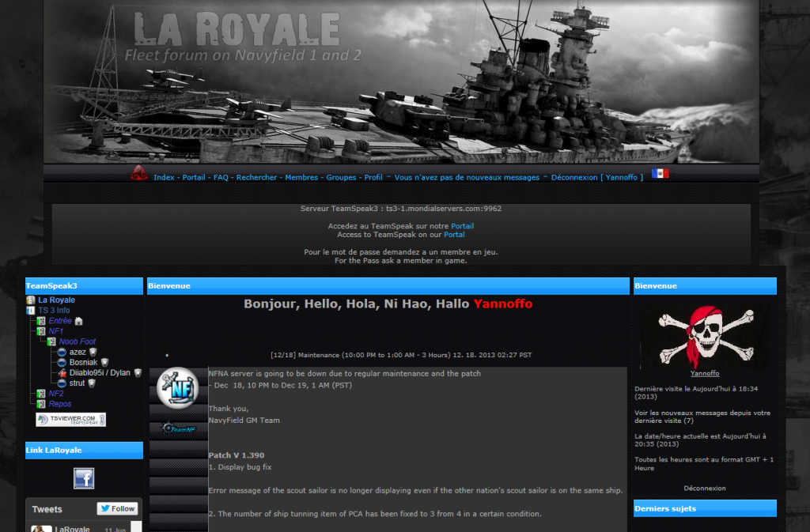Click the Entrée channel icon
This screenshot has height=532, width=810.
[41, 321]
